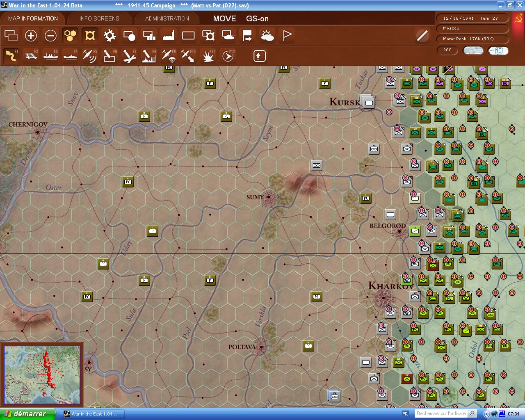This screenshot has height=420, width=525.
Task: Click the screen with tank icon
Action: tap(228, 36)
